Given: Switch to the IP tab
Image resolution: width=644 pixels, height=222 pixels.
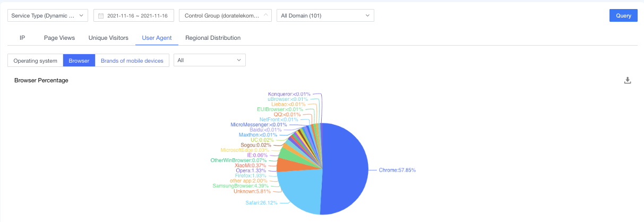Looking at the screenshot, I should tap(22, 38).
